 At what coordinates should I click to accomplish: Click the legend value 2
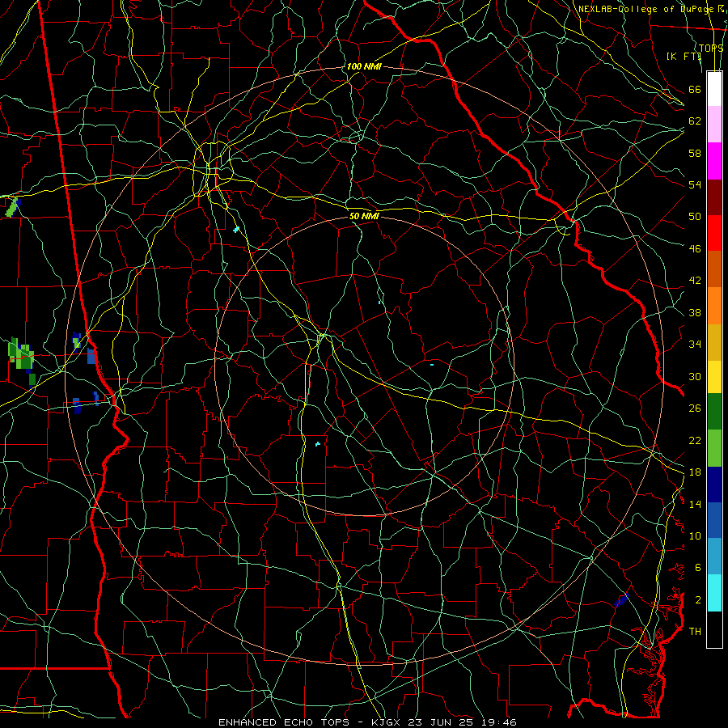pos(697,600)
